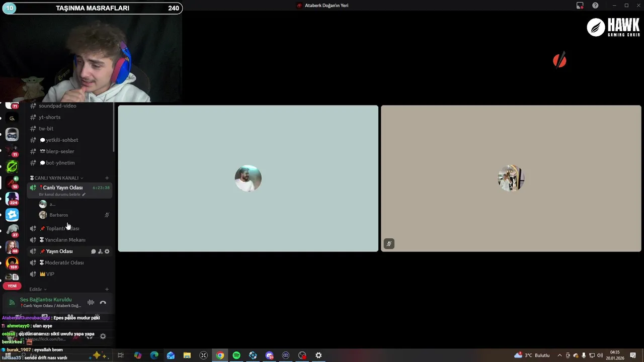Image resolution: width=644 pixels, height=362 pixels.
Task: Collapse the Editör category
Action: coord(38,290)
